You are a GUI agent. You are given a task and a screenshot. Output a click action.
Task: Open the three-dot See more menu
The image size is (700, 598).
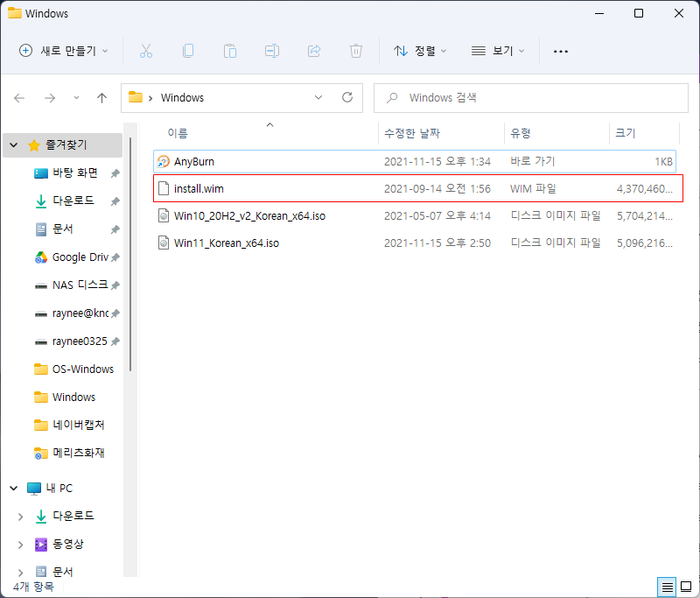561,52
